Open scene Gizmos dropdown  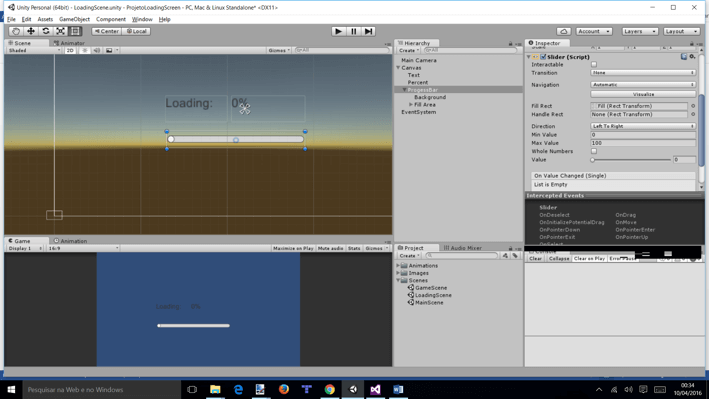point(279,50)
